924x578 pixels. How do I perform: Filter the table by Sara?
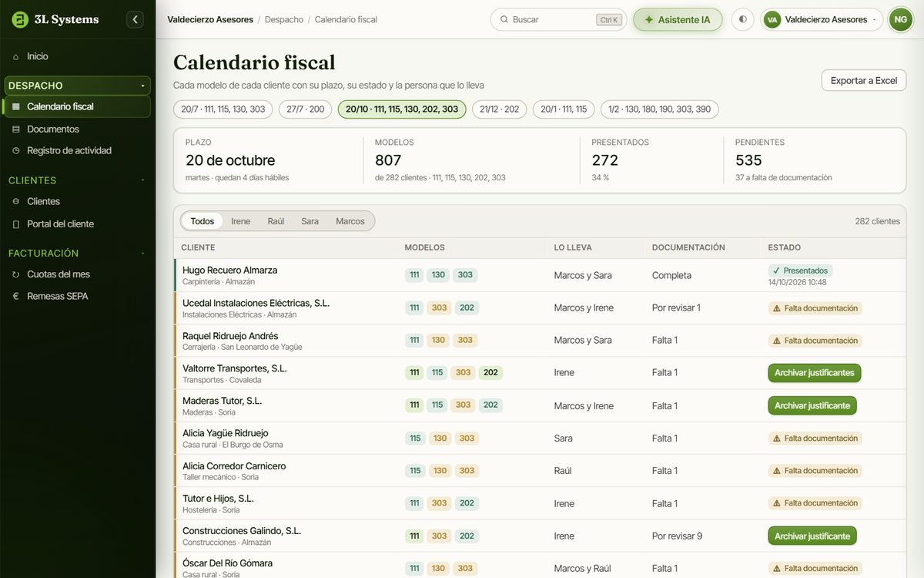(x=310, y=221)
